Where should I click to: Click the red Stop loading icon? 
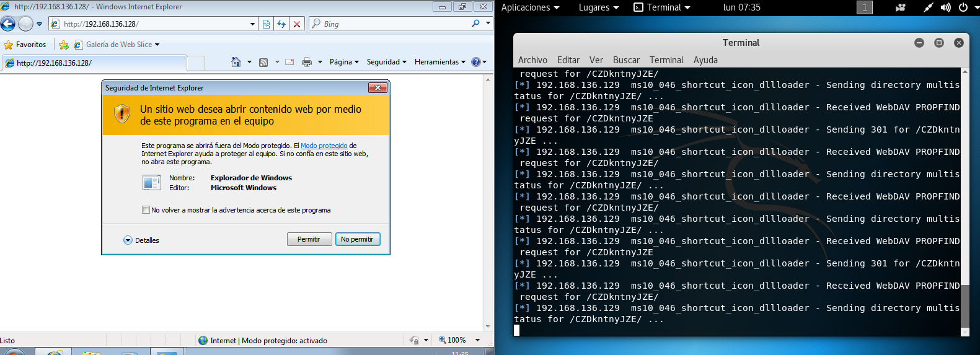(x=297, y=24)
